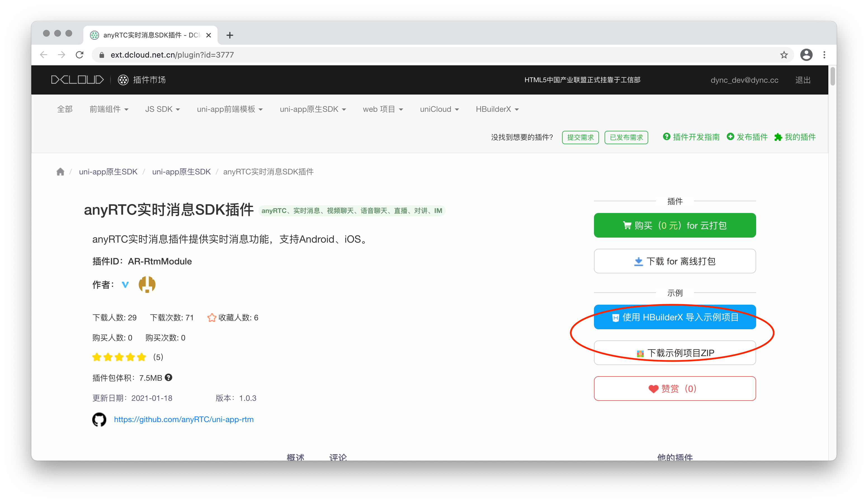Click 购买（0 元）for 云打包 button
The width and height of the screenshot is (868, 502).
click(675, 225)
